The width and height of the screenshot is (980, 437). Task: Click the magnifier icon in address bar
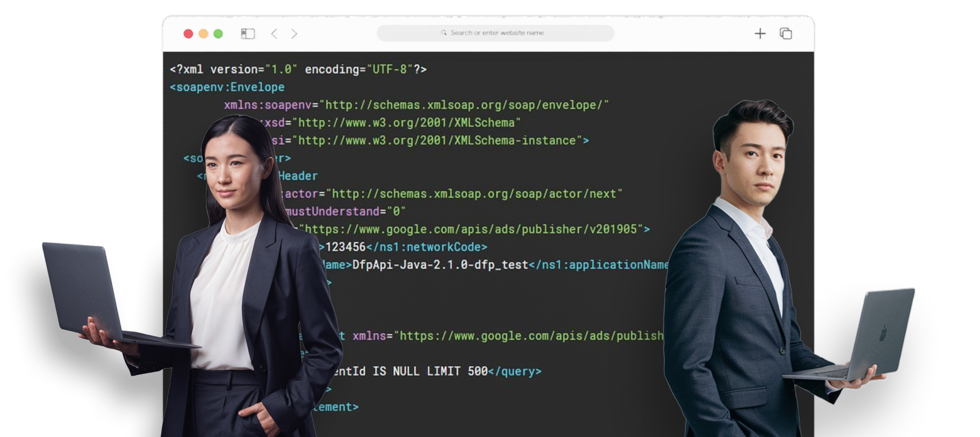pos(444,33)
